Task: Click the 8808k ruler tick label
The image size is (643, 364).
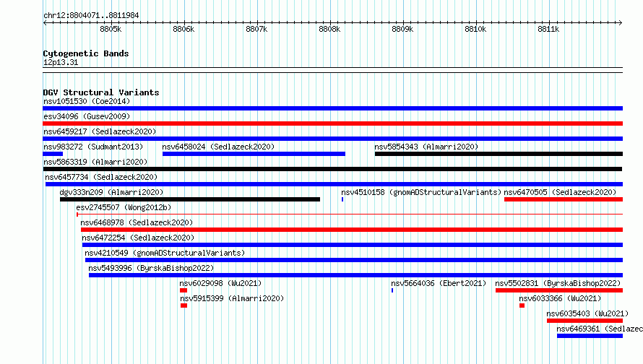Action: (329, 29)
